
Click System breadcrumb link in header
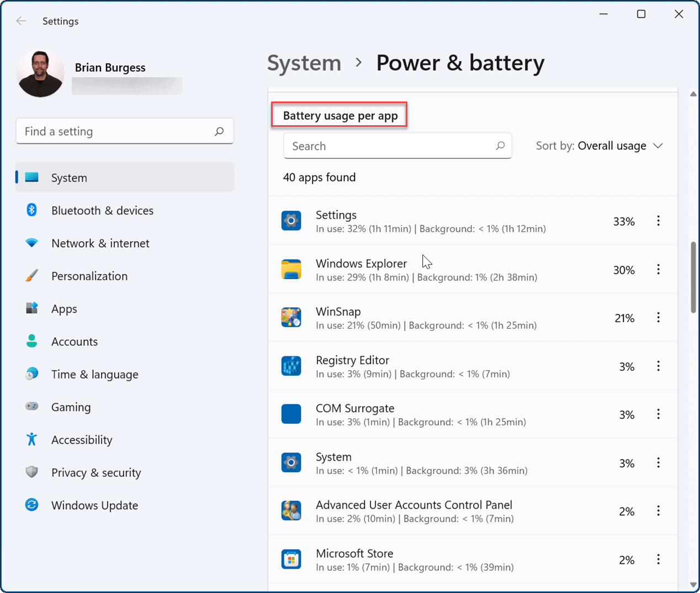(304, 63)
